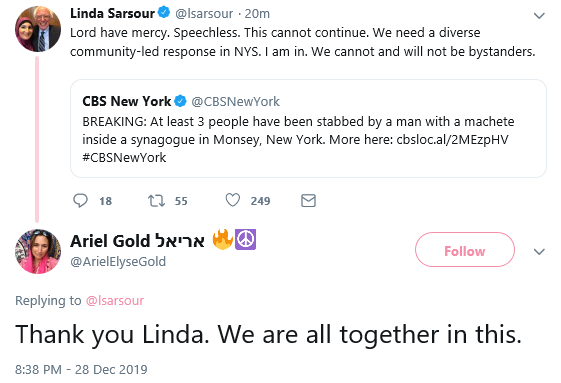
Task: Open the @CBSNewYork handle
Action: click(235, 102)
